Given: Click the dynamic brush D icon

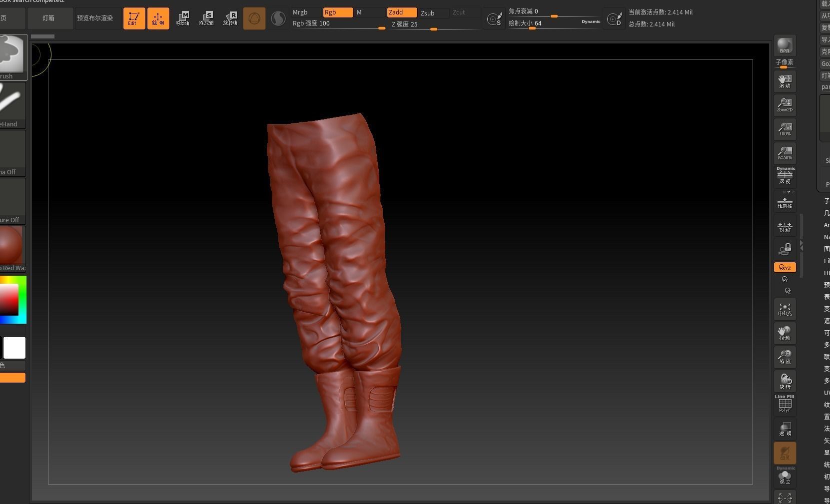Looking at the screenshot, I should click(615, 19).
